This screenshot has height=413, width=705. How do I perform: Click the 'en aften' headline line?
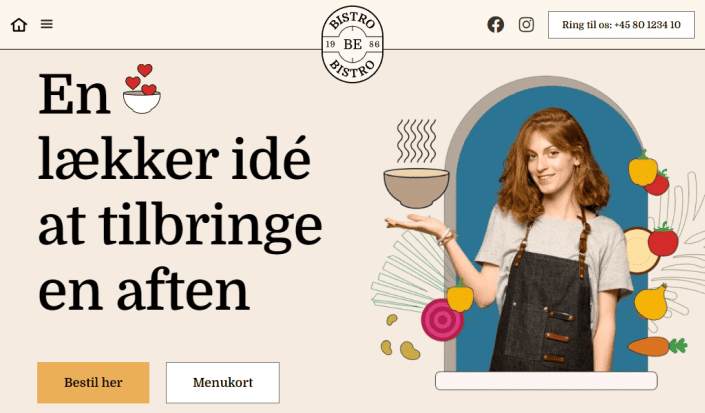point(144,290)
